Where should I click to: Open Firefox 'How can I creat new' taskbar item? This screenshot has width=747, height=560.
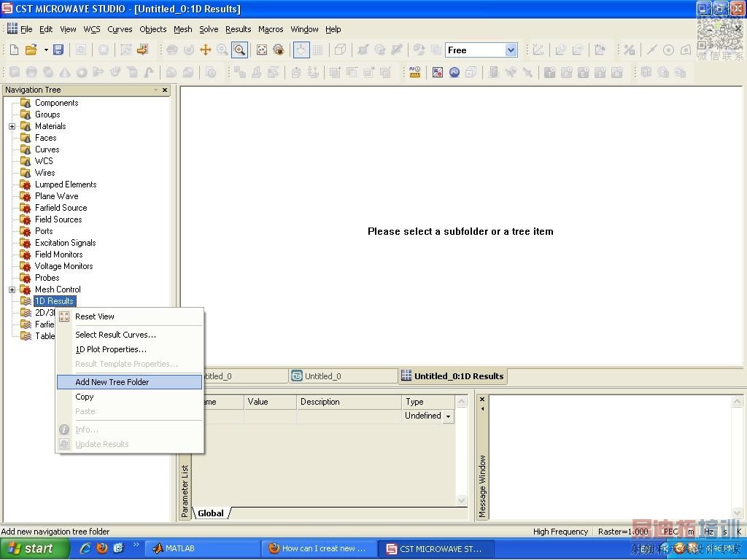point(318,548)
